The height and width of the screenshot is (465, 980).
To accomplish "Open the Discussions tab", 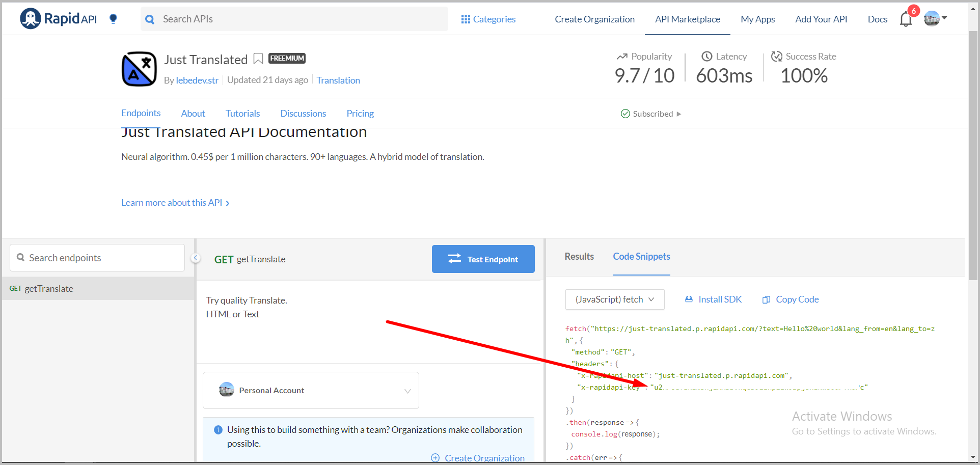I will 303,114.
